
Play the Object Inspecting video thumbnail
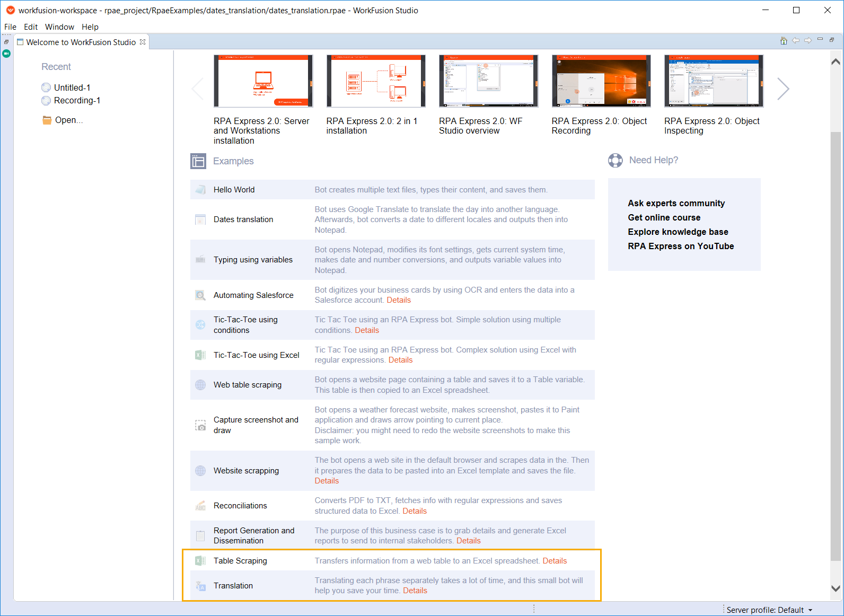pyautogui.click(x=714, y=81)
